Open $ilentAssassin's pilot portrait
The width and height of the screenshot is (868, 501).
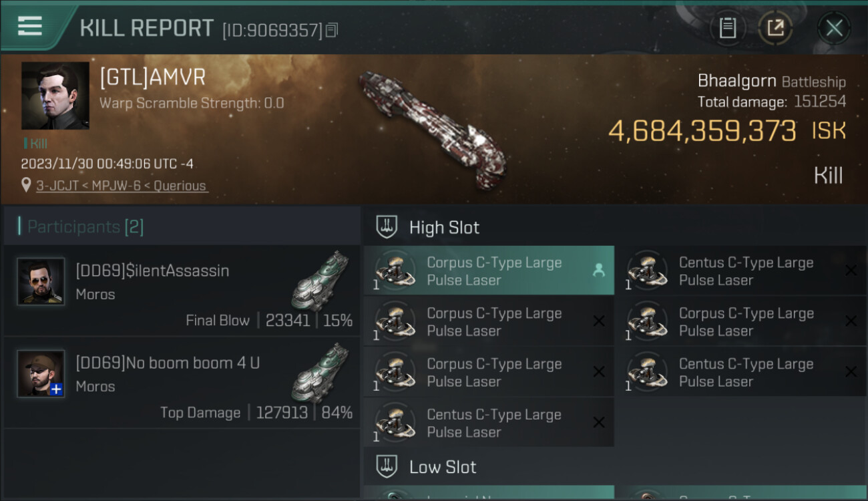click(x=41, y=281)
